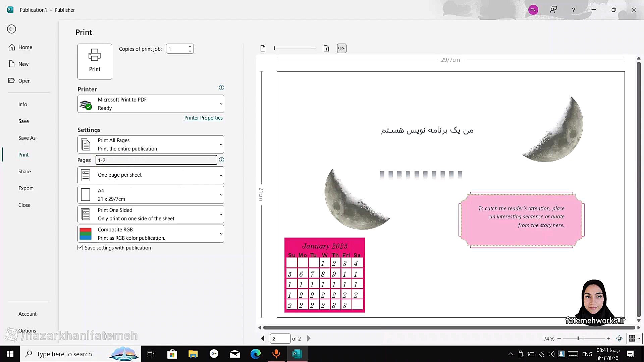Click the fit to sheet icon
The height and width of the screenshot is (362, 644).
click(620, 339)
